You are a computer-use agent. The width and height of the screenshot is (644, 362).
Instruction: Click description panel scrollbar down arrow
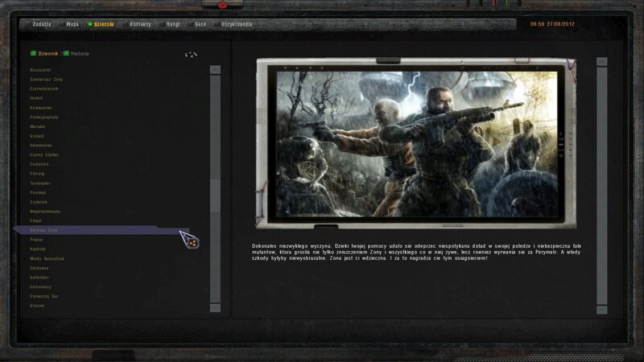(601, 309)
